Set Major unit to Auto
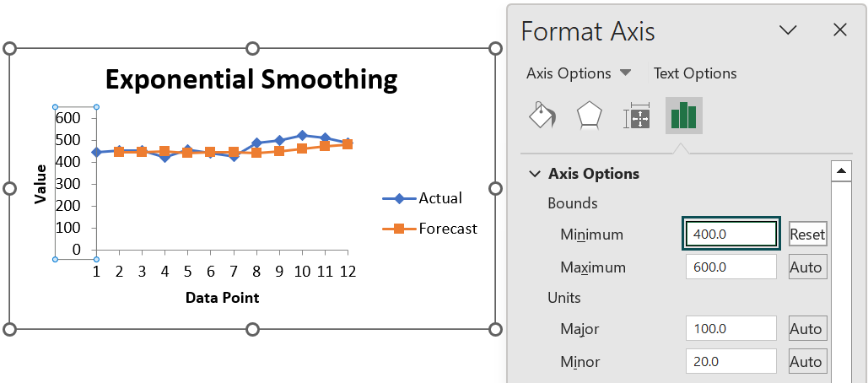 pos(807,329)
